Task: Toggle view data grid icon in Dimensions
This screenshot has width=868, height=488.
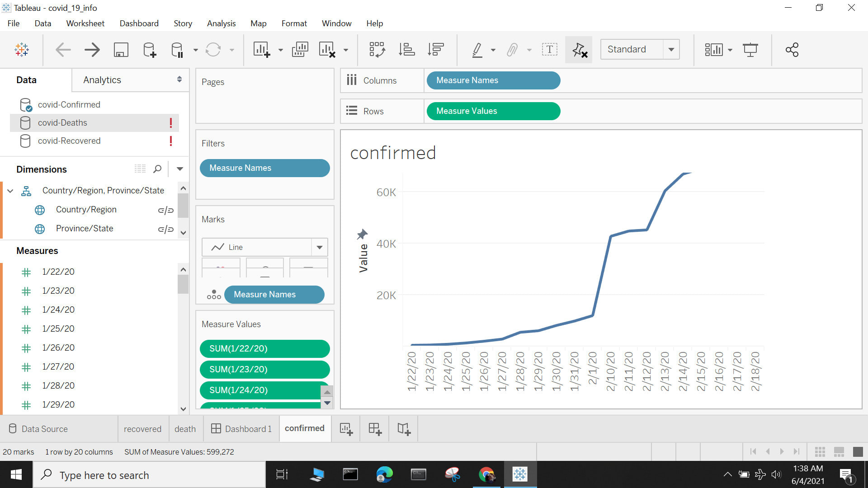Action: click(x=140, y=169)
